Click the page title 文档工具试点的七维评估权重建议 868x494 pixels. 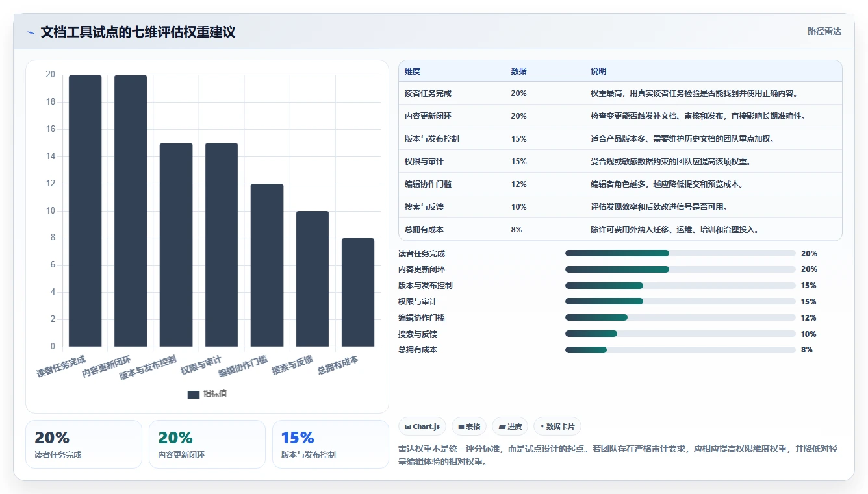point(138,32)
